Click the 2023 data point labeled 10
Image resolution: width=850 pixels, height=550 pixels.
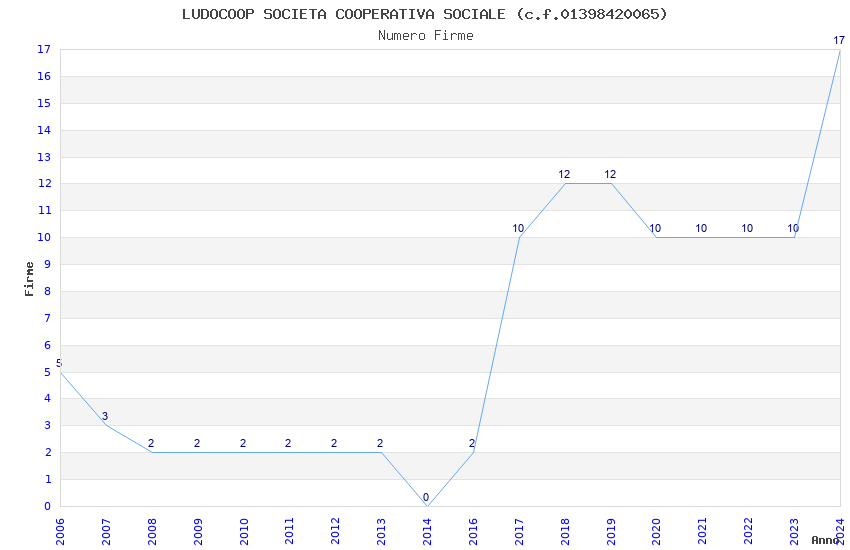coord(794,237)
